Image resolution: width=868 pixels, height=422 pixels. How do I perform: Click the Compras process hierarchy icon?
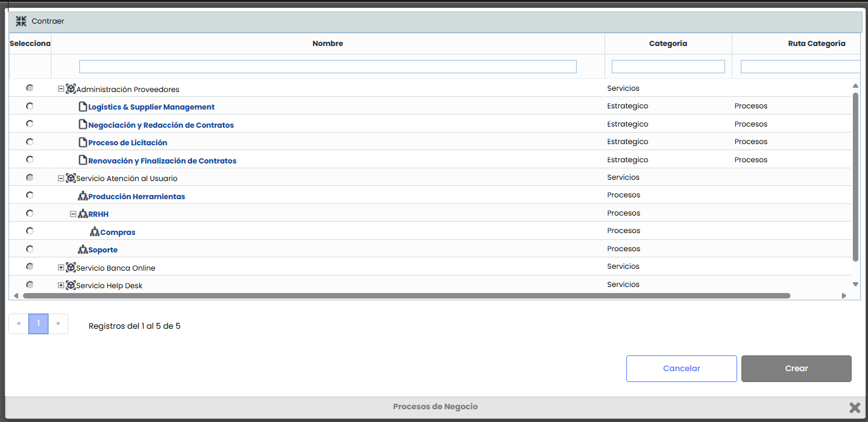click(x=94, y=232)
